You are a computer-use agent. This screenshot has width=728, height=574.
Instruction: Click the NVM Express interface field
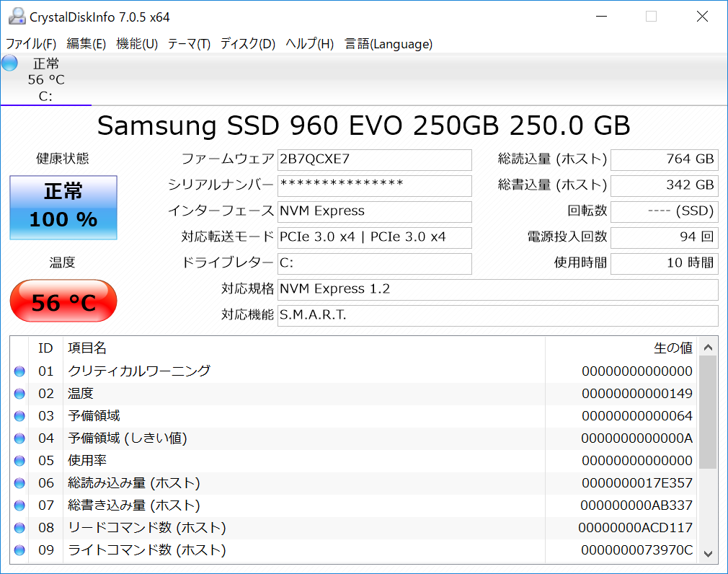[375, 212]
